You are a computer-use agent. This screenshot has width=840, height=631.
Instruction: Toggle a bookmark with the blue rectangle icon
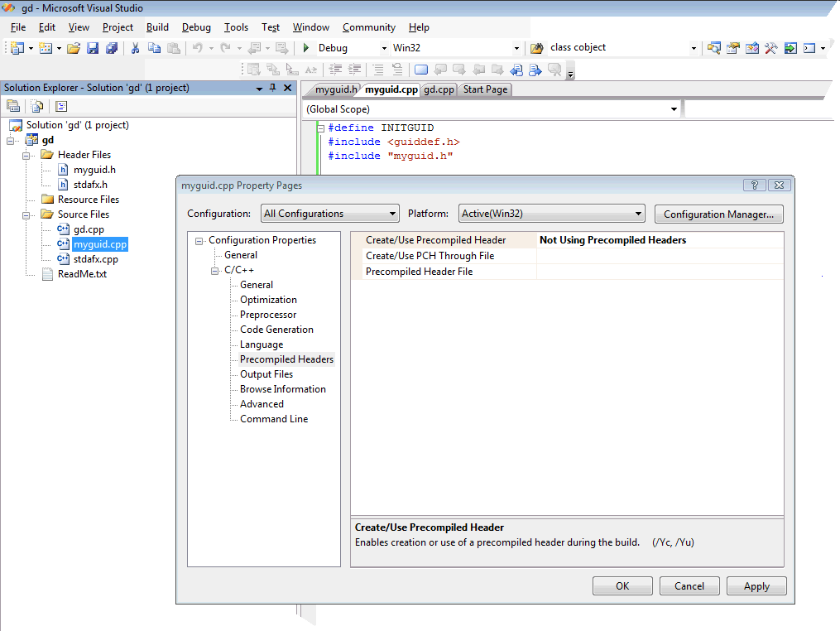(x=421, y=70)
